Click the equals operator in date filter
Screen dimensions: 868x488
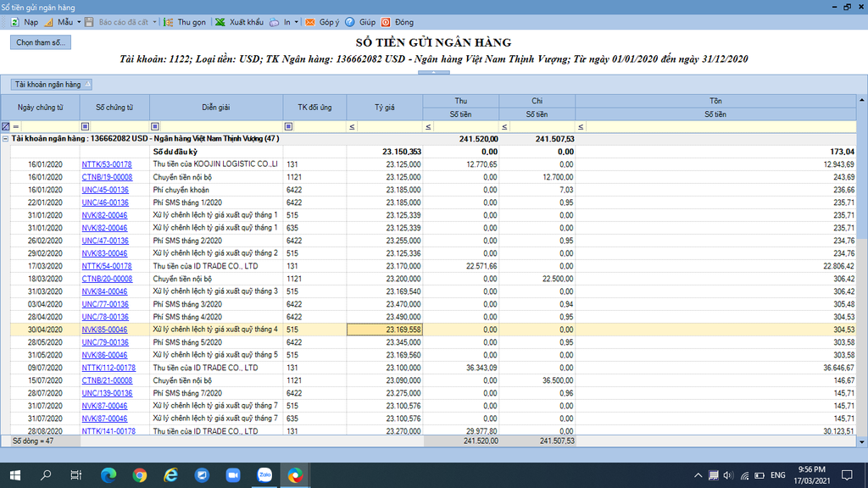click(x=16, y=127)
